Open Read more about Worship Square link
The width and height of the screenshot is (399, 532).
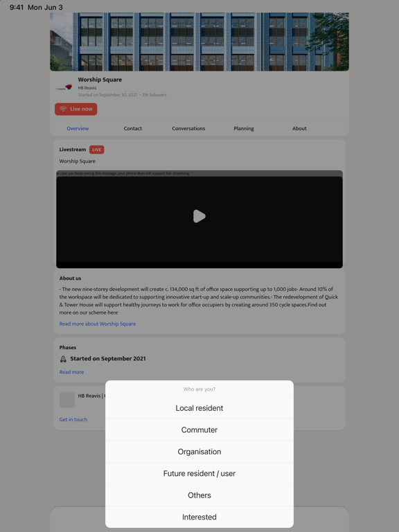98,323
